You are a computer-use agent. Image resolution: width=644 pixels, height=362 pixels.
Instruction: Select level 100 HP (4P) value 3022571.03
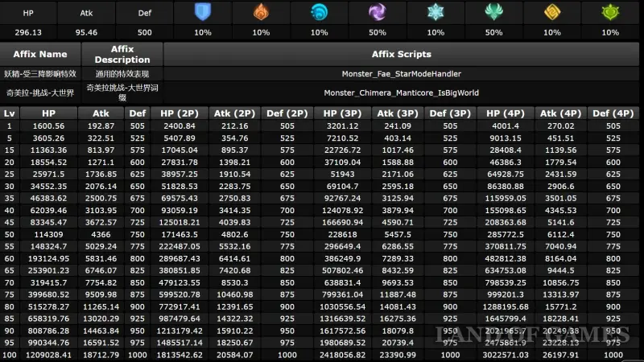tap(506, 355)
